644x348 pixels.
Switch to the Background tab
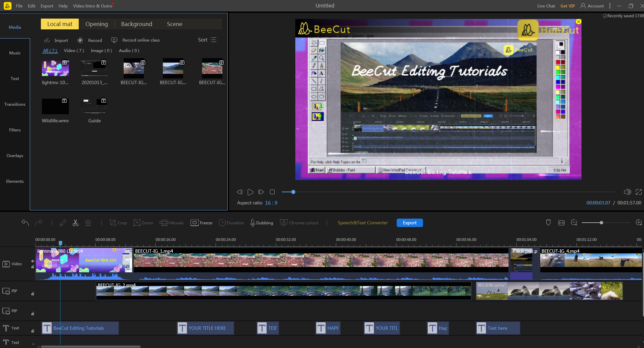click(x=137, y=24)
